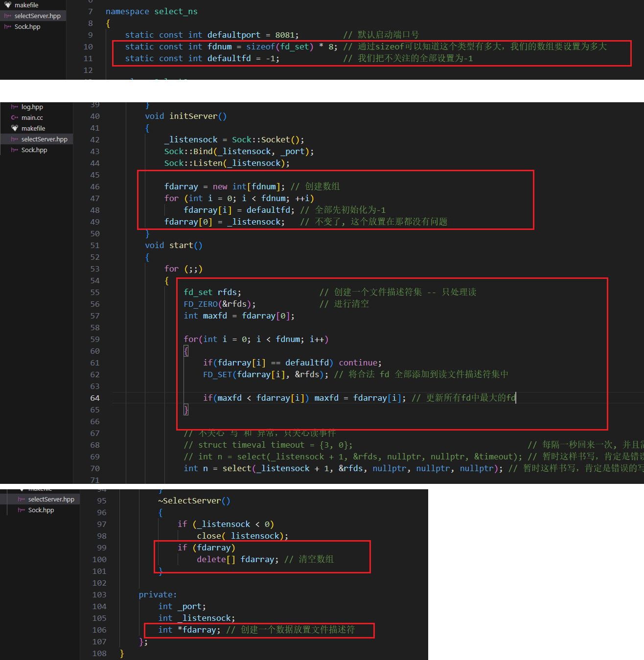644x660 pixels.
Task: Click 'maxfd = fdarray[i]' on line 64
Action: point(358,398)
